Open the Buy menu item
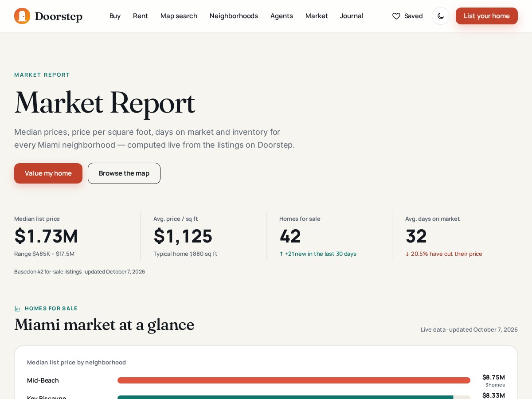Screen dimensions: 532x399 [115, 16]
